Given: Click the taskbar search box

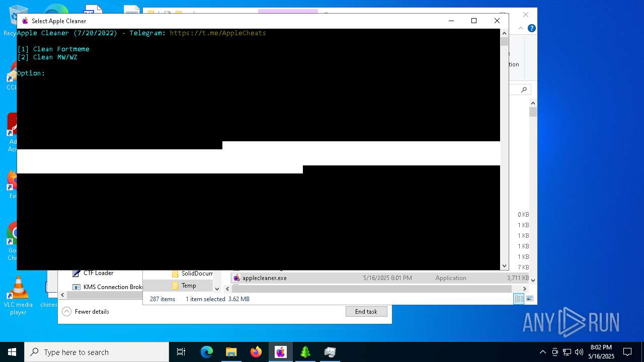Looking at the screenshot, I should [x=97, y=352].
